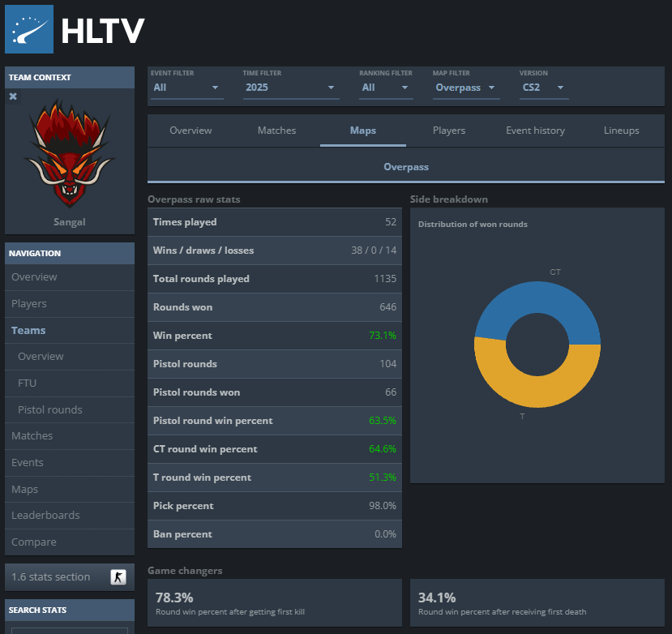Open Players in navigation sidebar
Image resolution: width=672 pixels, height=634 pixels.
pos(70,303)
